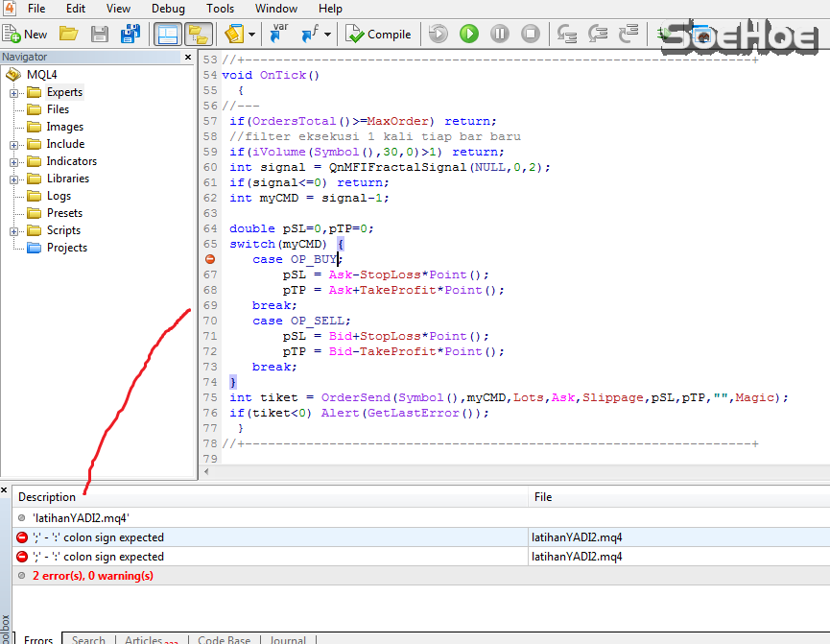Click the Stop debugging icon
This screenshot has height=644, width=830.
click(530, 35)
